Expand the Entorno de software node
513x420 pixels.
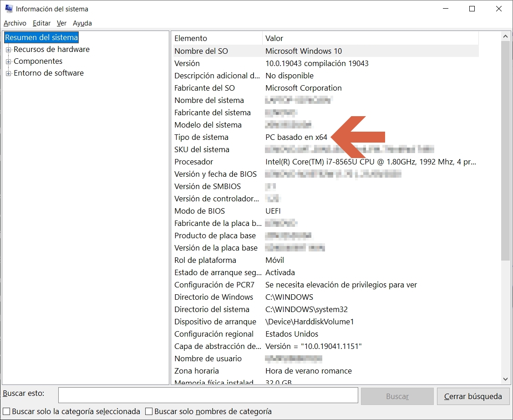[9, 73]
